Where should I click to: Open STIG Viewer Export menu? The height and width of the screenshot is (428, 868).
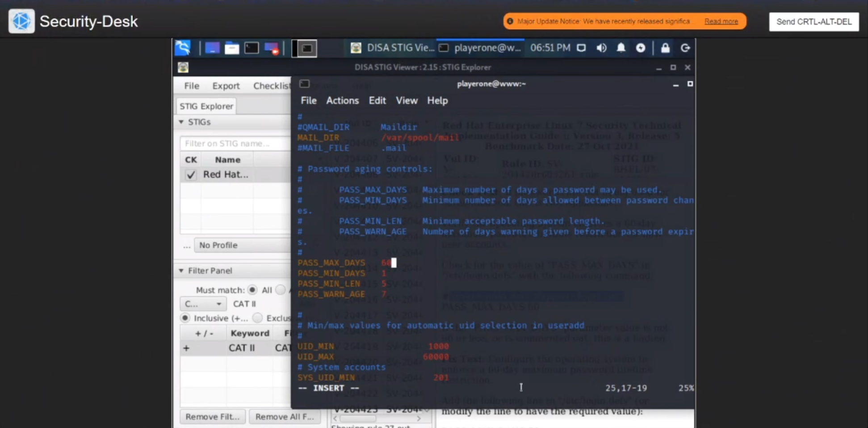click(226, 86)
